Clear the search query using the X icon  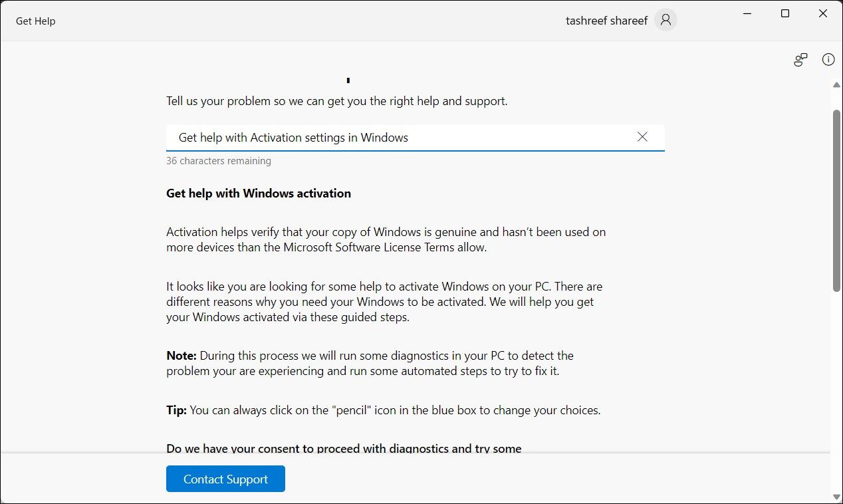click(x=642, y=137)
